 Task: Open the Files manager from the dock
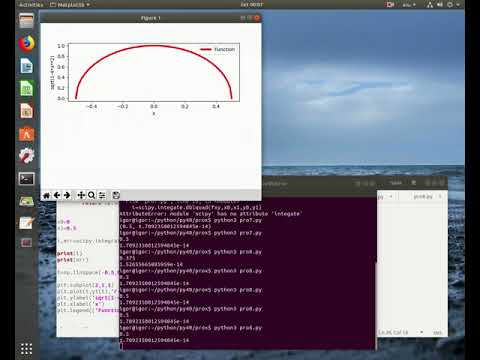pyautogui.click(x=26, y=21)
